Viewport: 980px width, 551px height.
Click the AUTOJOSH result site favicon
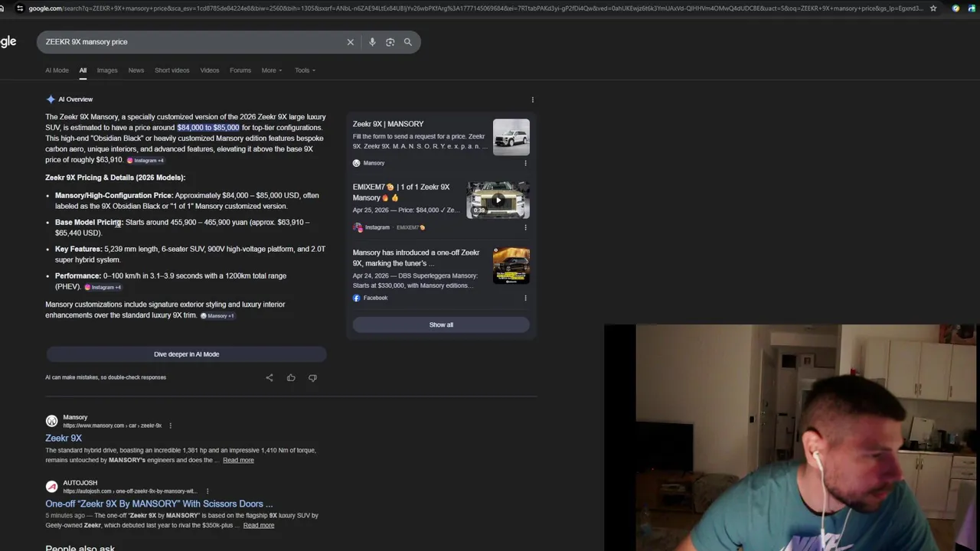pos(51,487)
